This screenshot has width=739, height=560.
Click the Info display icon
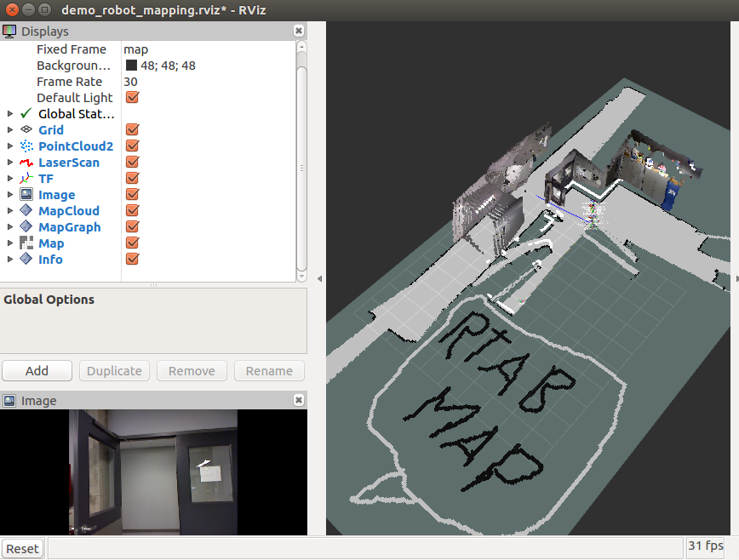[26, 260]
